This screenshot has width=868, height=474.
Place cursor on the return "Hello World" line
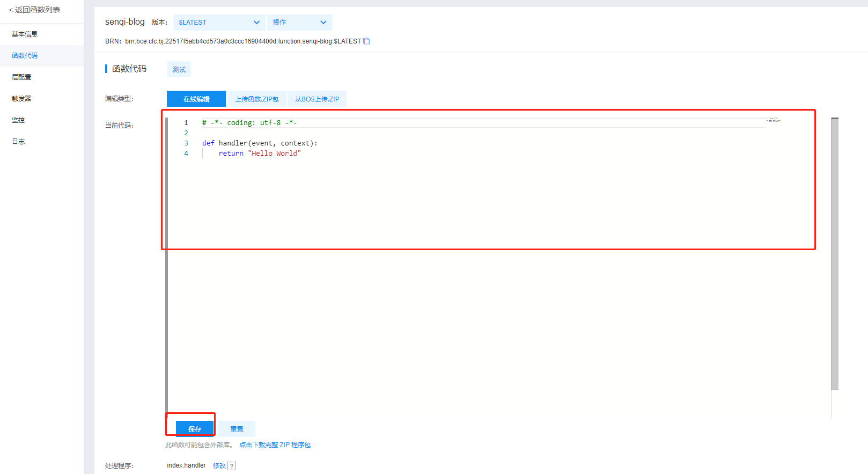(x=260, y=154)
